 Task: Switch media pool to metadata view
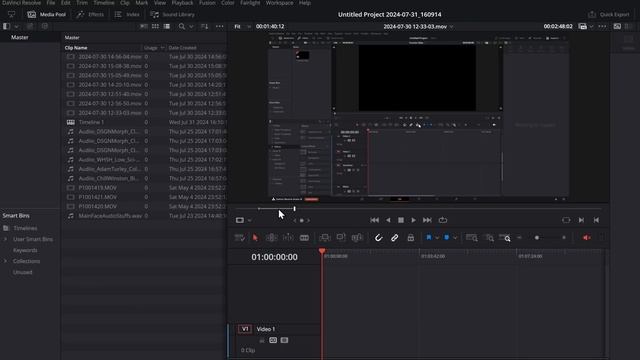tap(144, 26)
